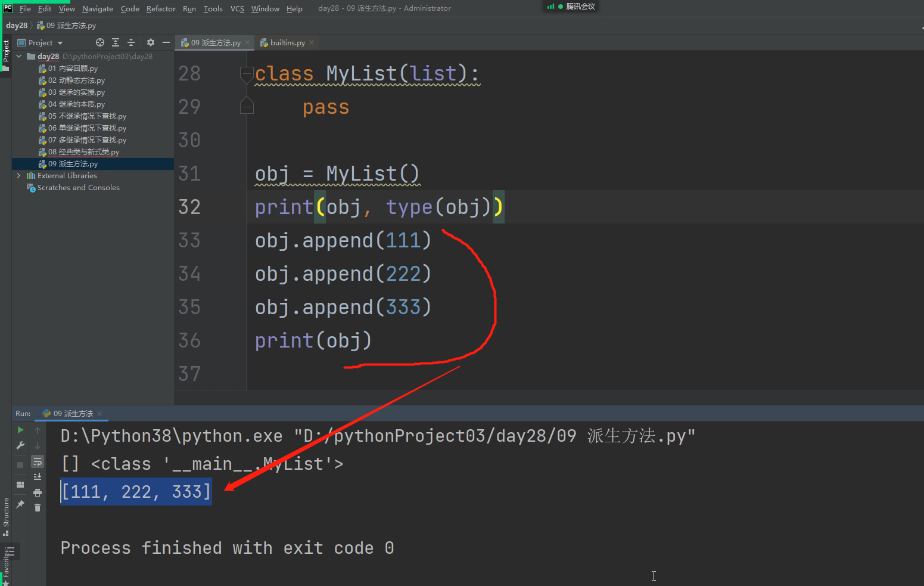Open the Edit menu

[x=45, y=8]
